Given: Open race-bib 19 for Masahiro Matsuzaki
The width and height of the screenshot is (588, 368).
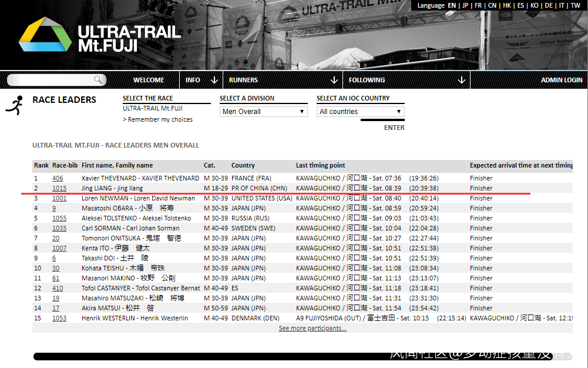Looking at the screenshot, I should point(55,298).
